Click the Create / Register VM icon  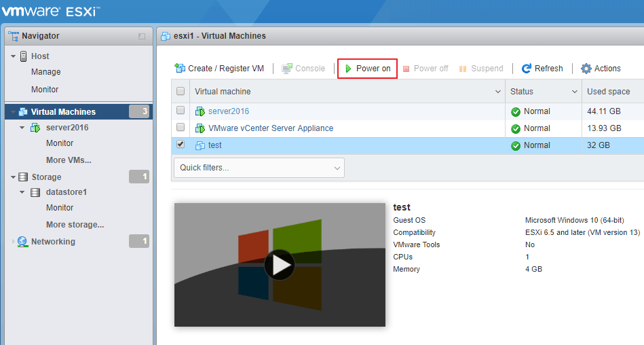(x=180, y=68)
